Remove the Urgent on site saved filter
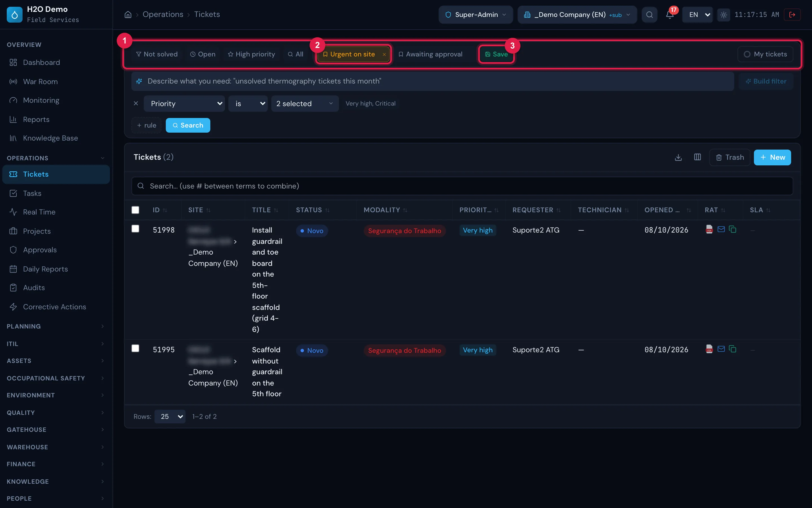Screen dimensions: 812x508 coord(384,54)
